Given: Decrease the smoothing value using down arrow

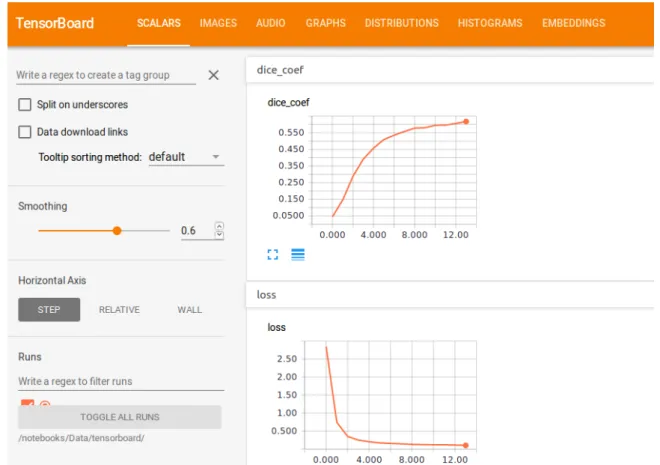Looking at the screenshot, I should pyautogui.click(x=219, y=235).
